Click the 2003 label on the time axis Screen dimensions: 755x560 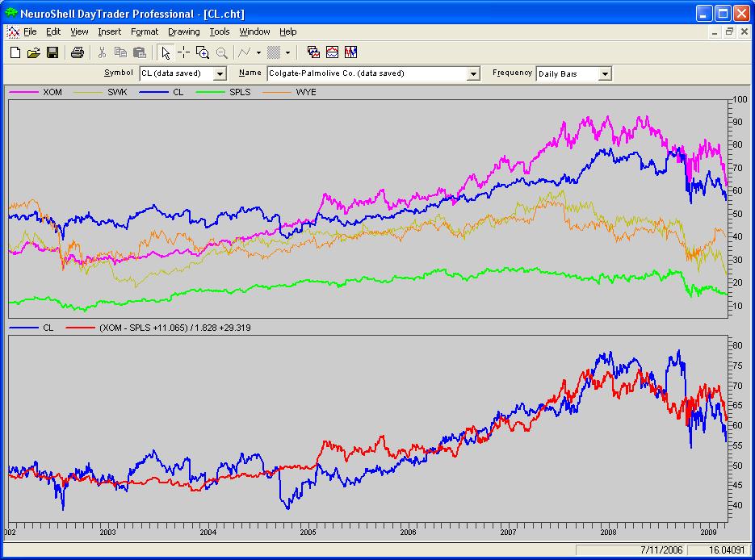pos(108,532)
